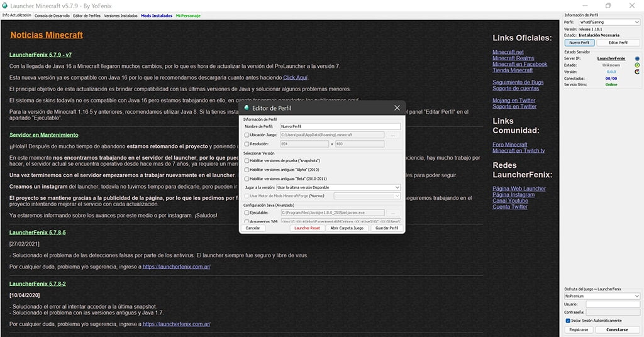644x337 pixels.
Task: Click the red Launcher Reset button
Action: 307,228
